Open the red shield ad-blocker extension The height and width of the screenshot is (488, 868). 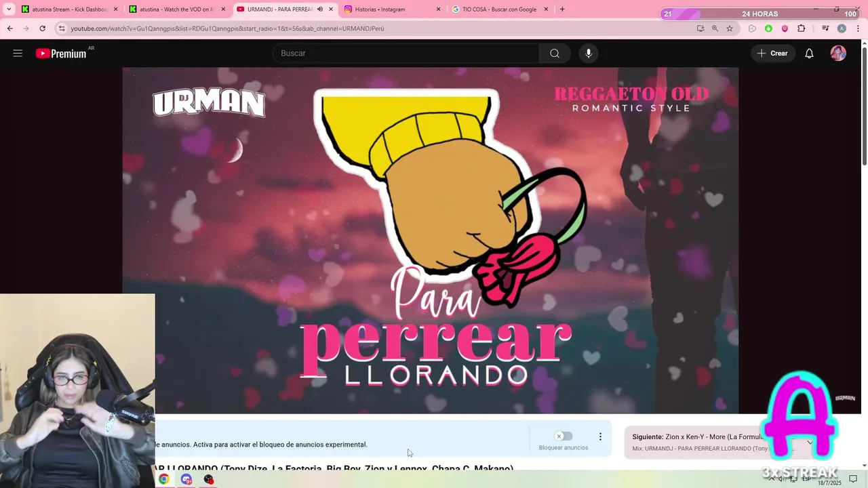(785, 28)
